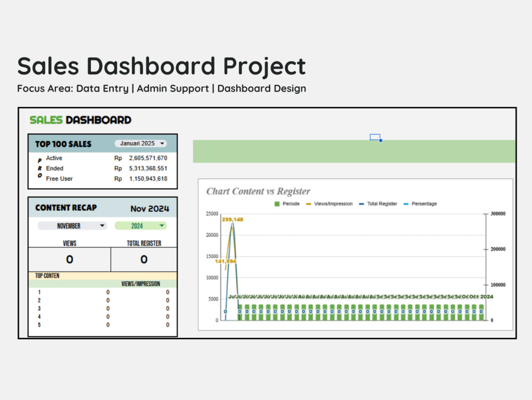
Task: Click the Nov 2024 period label
Action: (149, 208)
